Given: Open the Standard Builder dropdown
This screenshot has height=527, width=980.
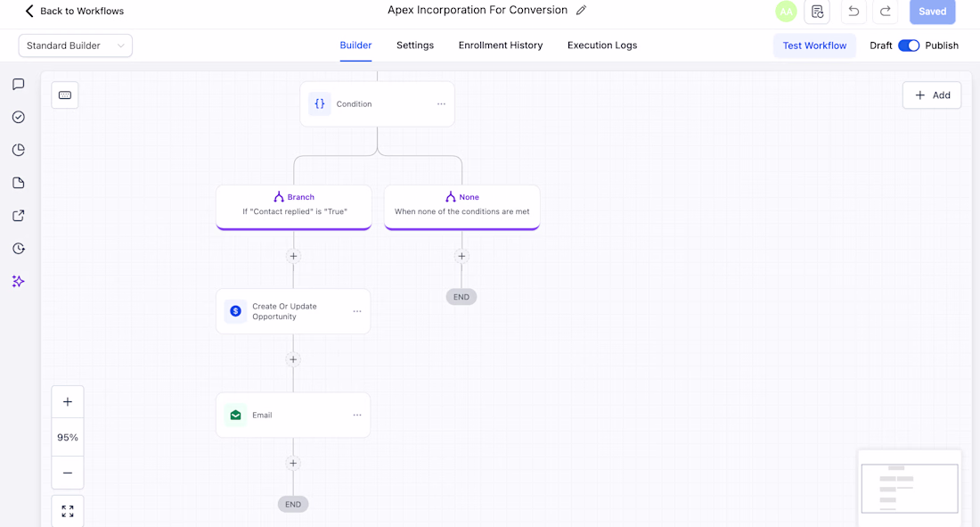Looking at the screenshot, I should [75, 45].
